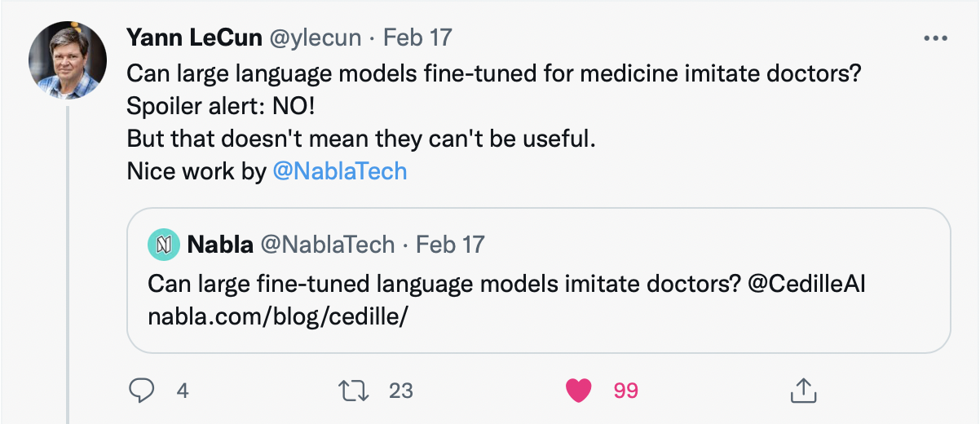The width and height of the screenshot is (980, 424).
Task: Click the bold Nabla name in quoted tweet
Action: 217,244
